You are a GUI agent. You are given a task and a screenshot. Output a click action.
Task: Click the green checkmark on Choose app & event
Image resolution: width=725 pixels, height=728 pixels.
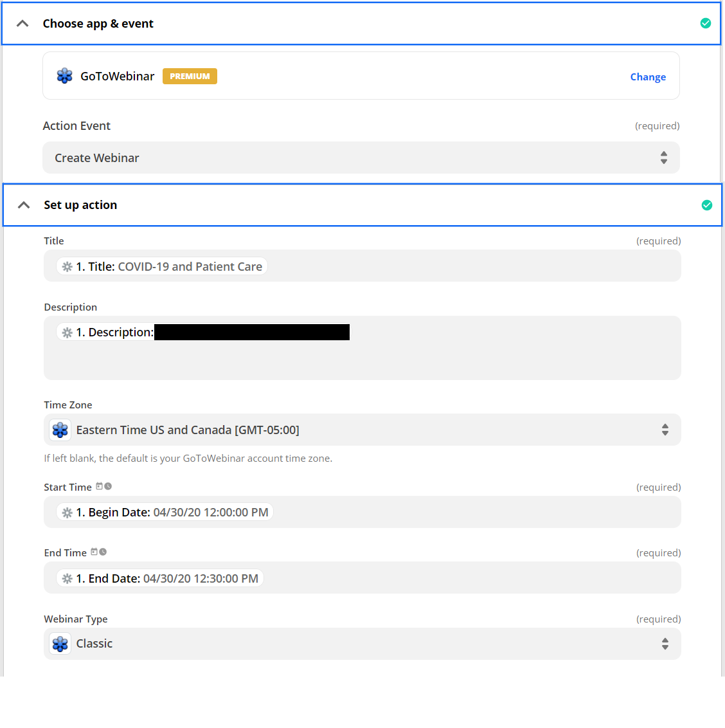[705, 23]
